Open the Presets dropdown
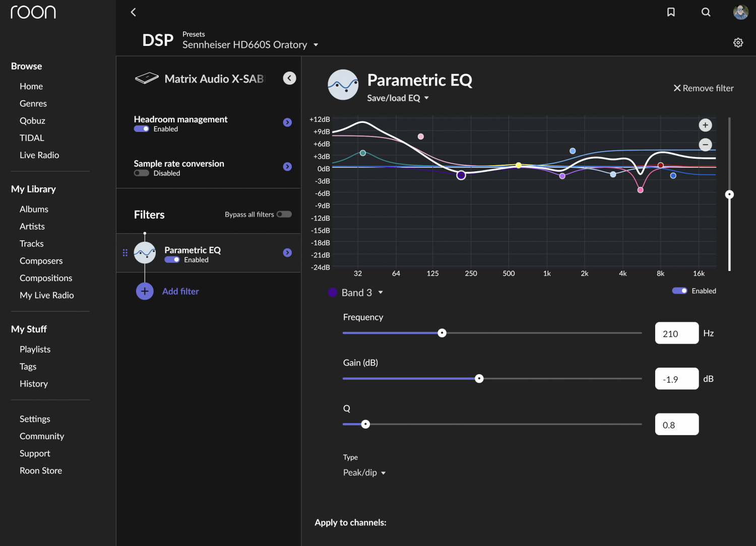Viewport: 756px width, 546px height. 250,45
